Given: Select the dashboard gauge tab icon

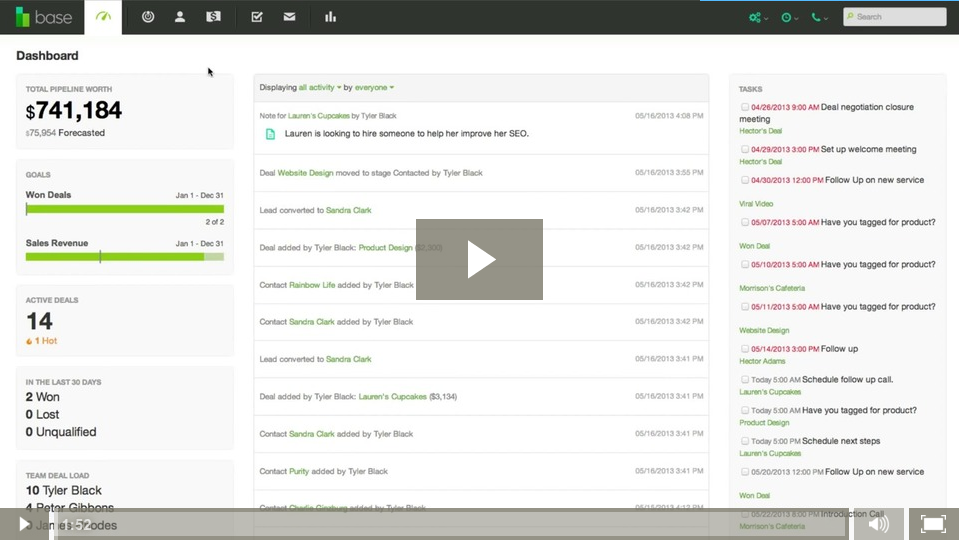Looking at the screenshot, I should coord(103,17).
